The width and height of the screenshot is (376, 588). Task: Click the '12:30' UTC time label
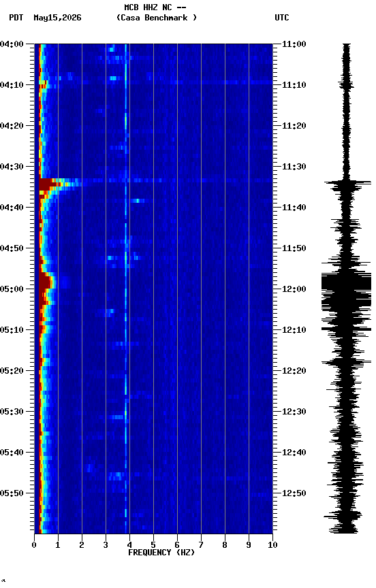point(294,412)
